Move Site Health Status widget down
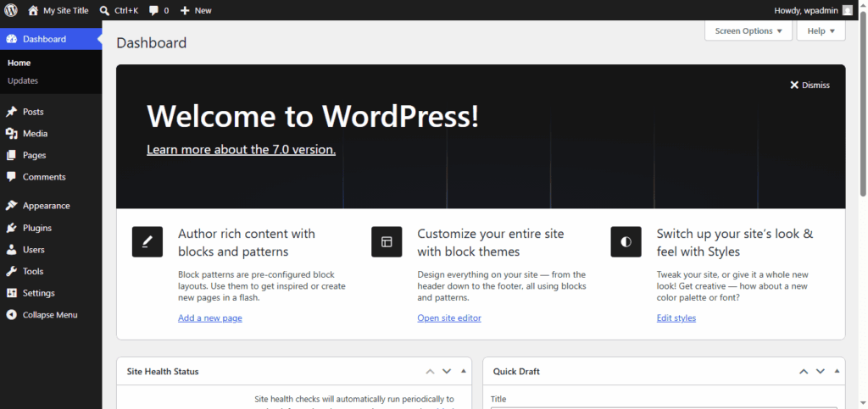This screenshot has height=409, width=868. [447, 372]
